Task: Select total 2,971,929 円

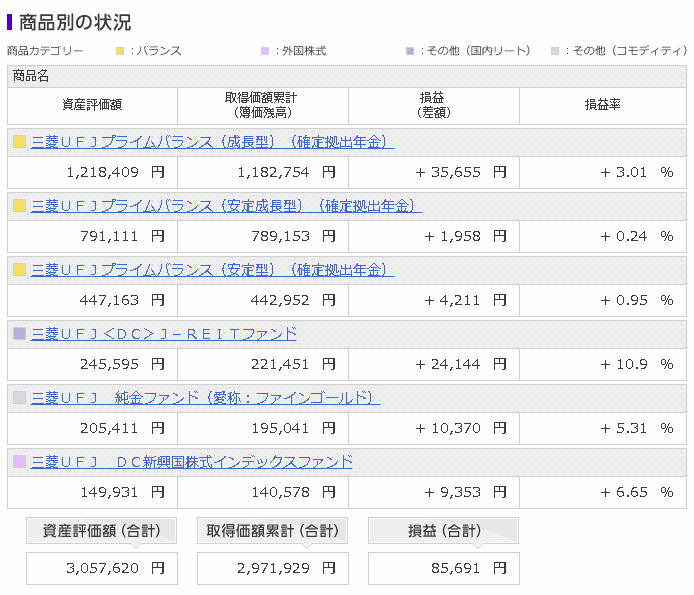Action: pyautogui.click(x=286, y=568)
